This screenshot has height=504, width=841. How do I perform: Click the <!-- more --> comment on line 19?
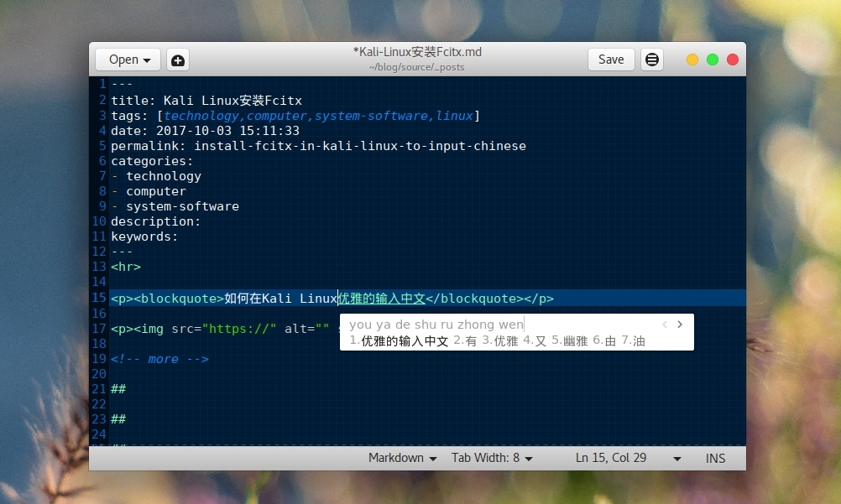162,359
